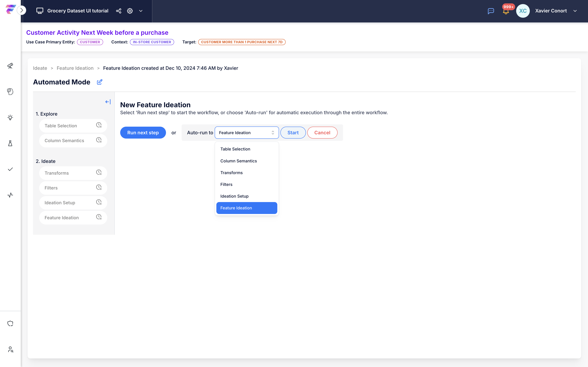Open the head-with-gears sidebar icon
588x367 pixels.
[x=10, y=92]
